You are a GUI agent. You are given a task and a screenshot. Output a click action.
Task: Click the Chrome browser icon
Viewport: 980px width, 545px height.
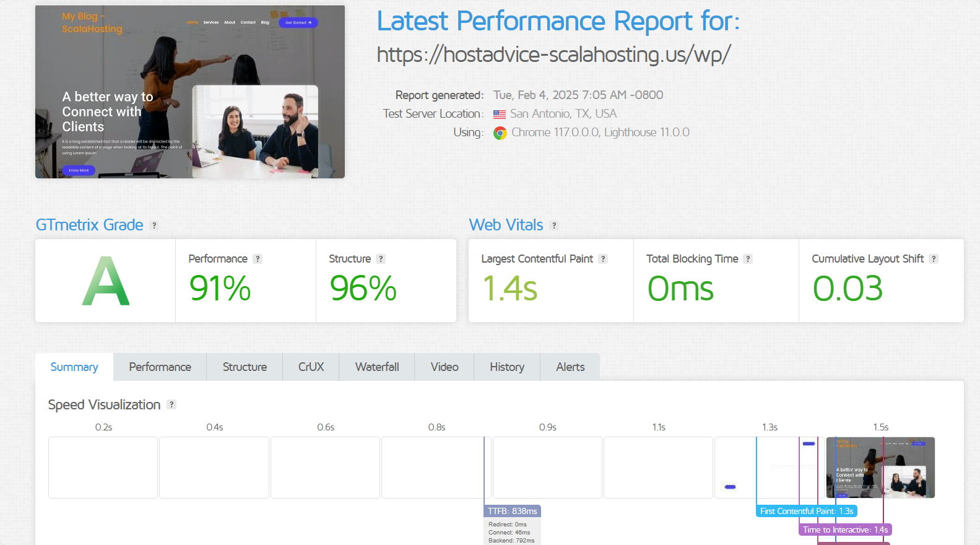tap(500, 133)
